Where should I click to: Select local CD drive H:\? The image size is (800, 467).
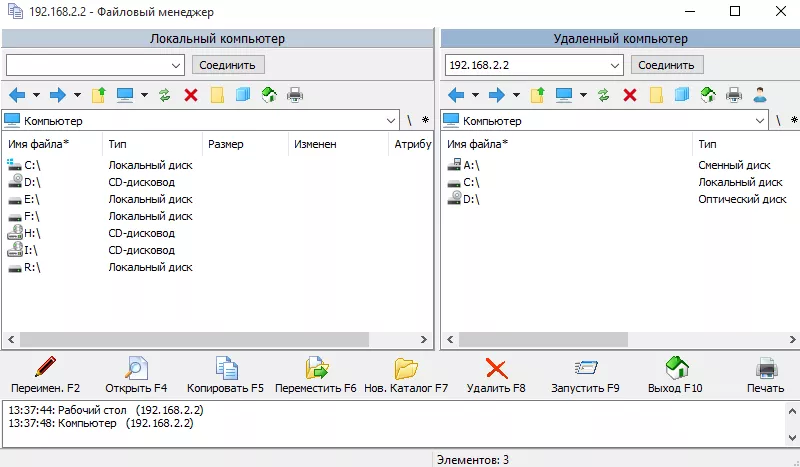click(24, 233)
